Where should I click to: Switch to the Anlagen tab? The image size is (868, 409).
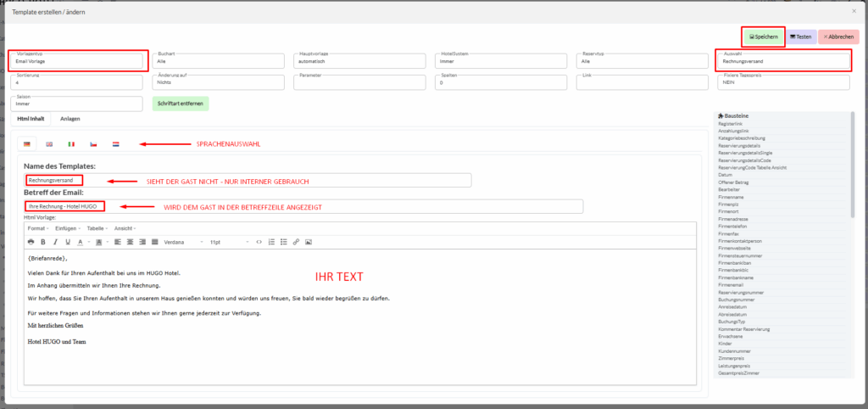[70, 119]
